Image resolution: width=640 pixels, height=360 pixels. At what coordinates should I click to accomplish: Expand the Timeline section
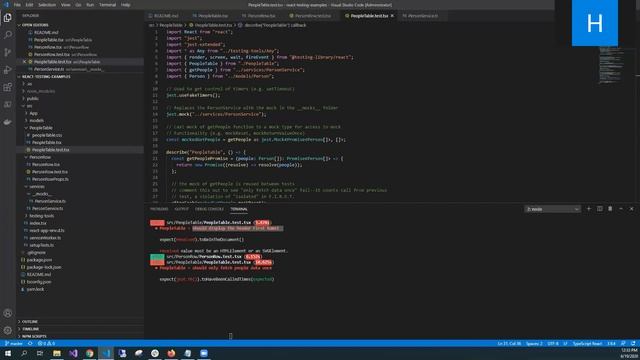click(31, 329)
